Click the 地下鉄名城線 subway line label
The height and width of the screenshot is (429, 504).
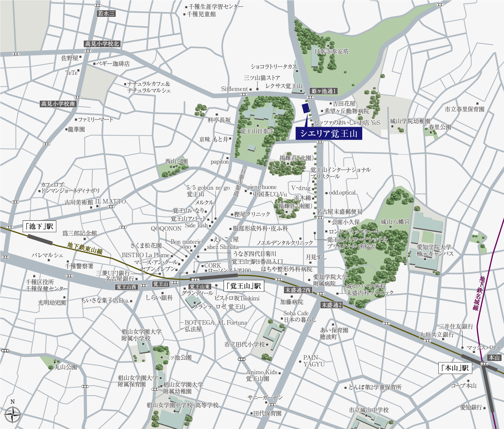click(x=479, y=293)
